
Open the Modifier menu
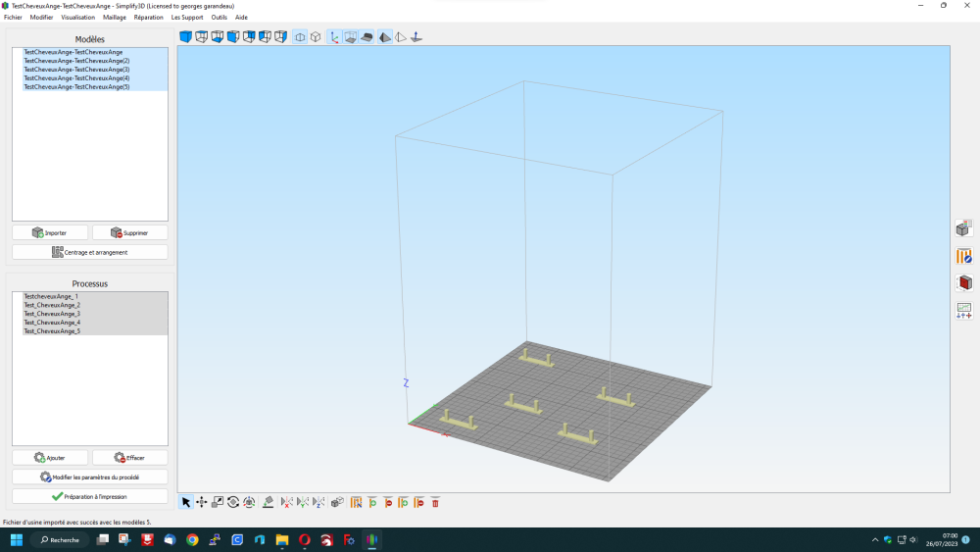point(41,18)
